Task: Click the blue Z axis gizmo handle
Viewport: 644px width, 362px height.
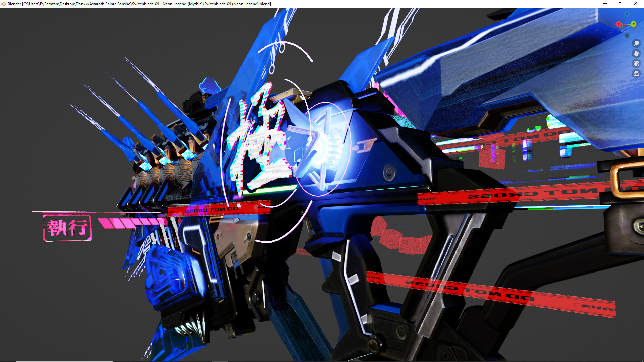Action: click(x=627, y=14)
